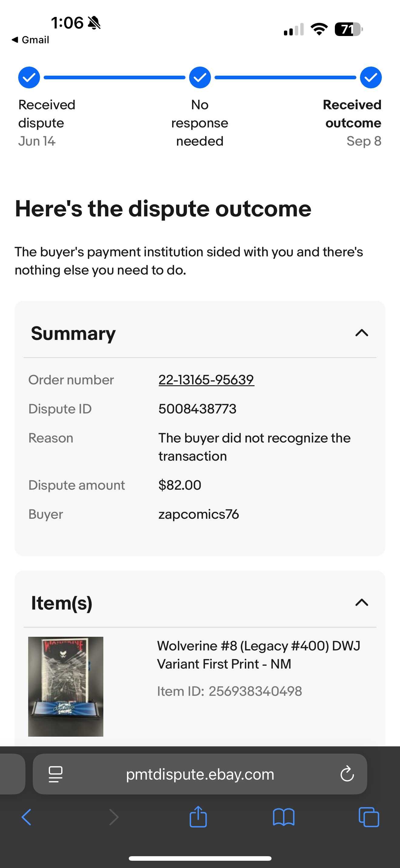Tap the Received dispute step checkmark
Image resolution: width=400 pixels, height=868 pixels.
tap(29, 77)
